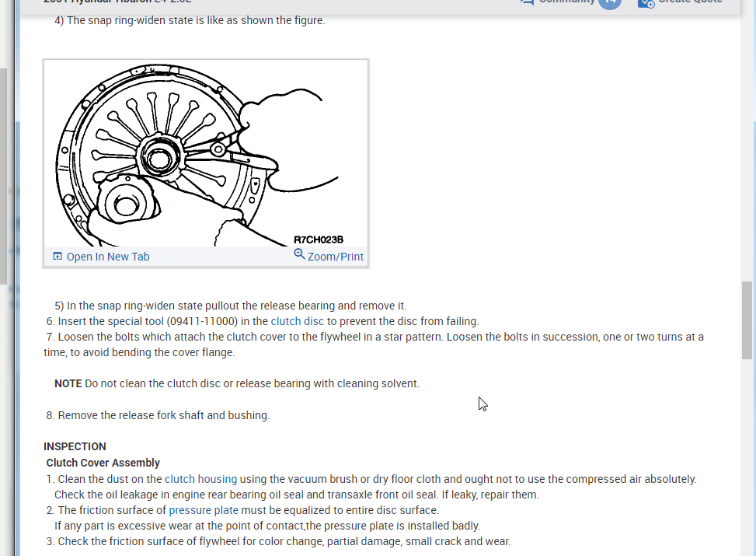The width and height of the screenshot is (756, 556).
Task: Click the Open In New Tab icon
Action: [57, 257]
